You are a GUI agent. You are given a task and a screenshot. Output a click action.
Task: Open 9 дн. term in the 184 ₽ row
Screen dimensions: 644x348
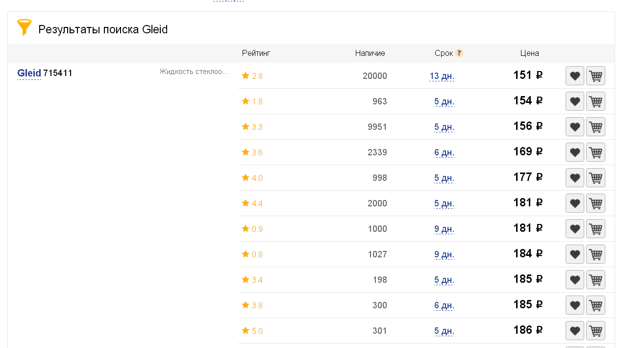pyautogui.click(x=444, y=254)
